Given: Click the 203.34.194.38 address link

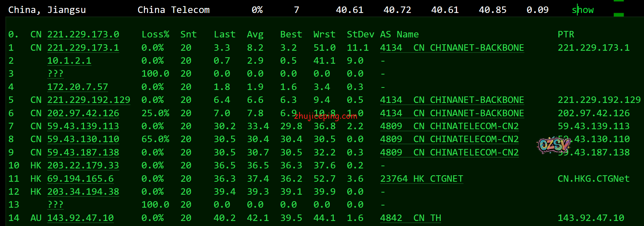Looking at the screenshot, I should 83,192.
